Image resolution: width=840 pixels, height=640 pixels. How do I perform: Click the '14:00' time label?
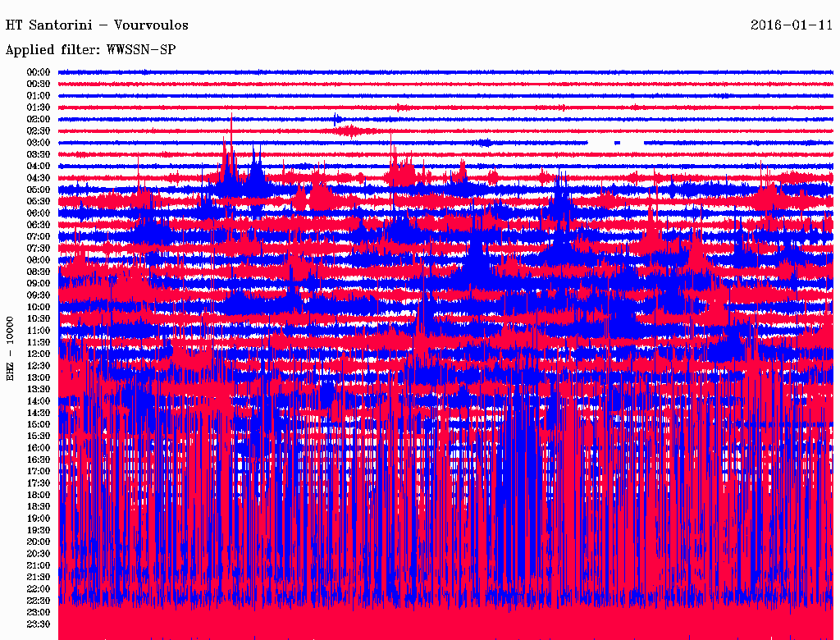[x=39, y=401]
